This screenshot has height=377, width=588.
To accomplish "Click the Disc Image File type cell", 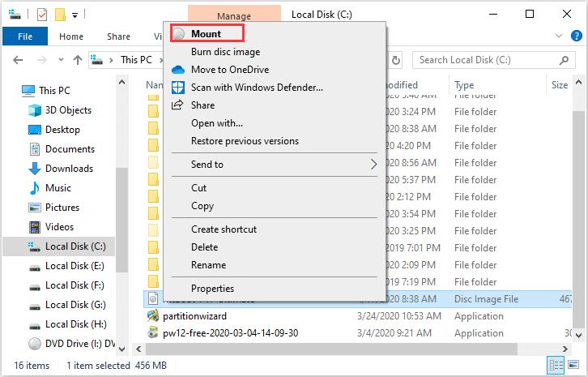I will [487, 299].
